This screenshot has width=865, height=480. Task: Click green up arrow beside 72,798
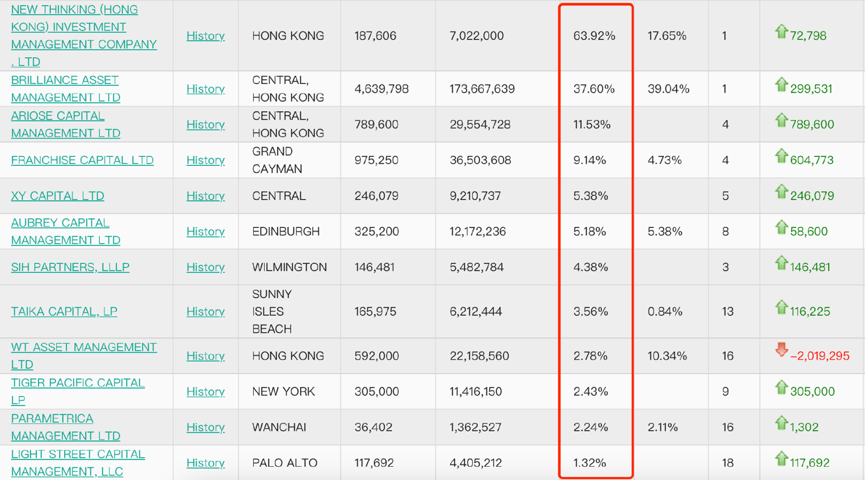coord(781,32)
